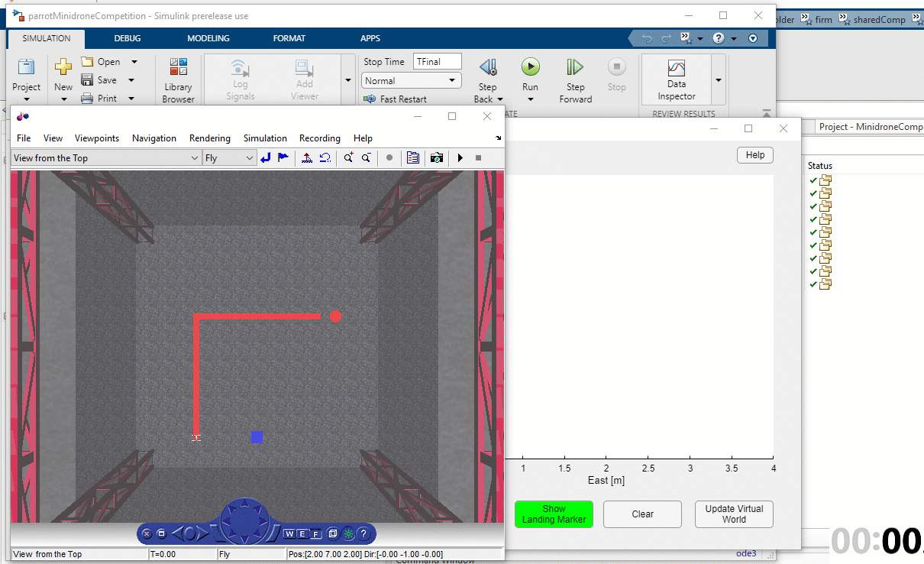Click the Project icon in the ribbon
The width and height of the screenshot is (924, 564).
pyautogui.click(x=26, y=67)
